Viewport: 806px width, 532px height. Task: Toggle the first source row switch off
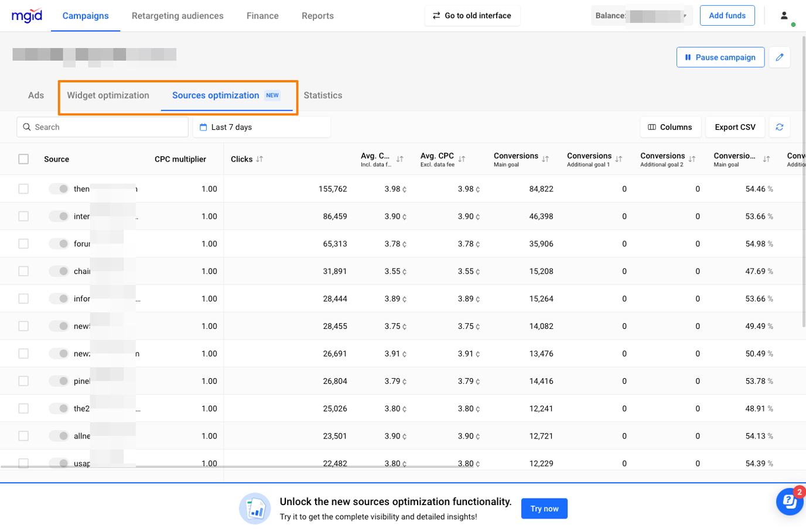60,188
